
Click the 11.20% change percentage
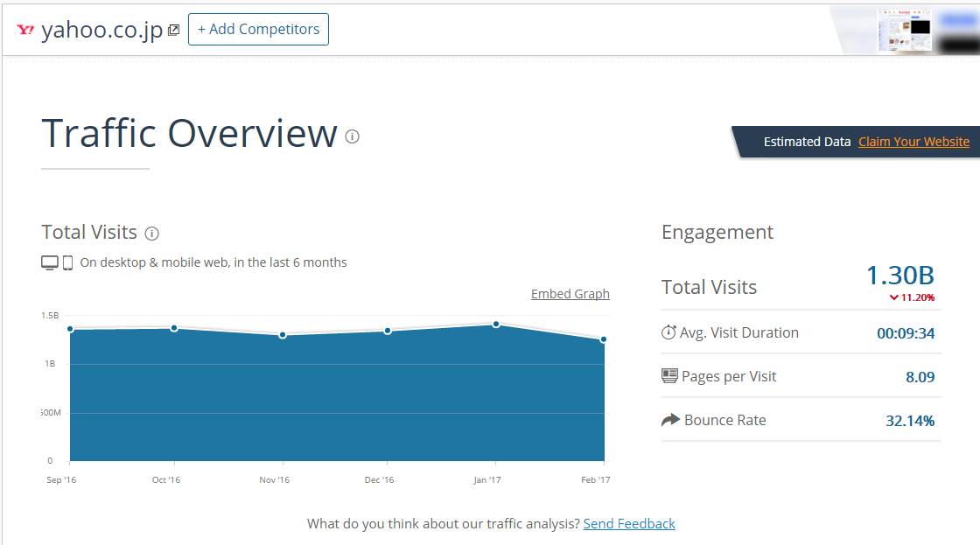point(918,297)
